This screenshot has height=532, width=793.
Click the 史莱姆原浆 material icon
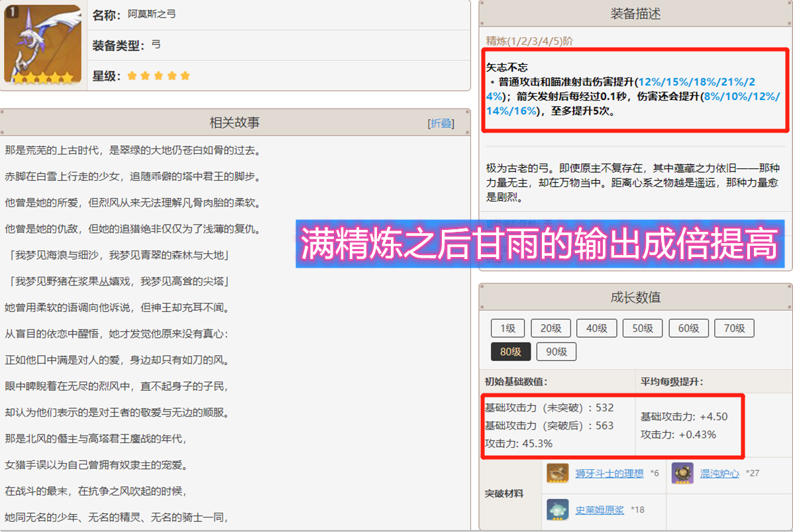coord(557,509)
